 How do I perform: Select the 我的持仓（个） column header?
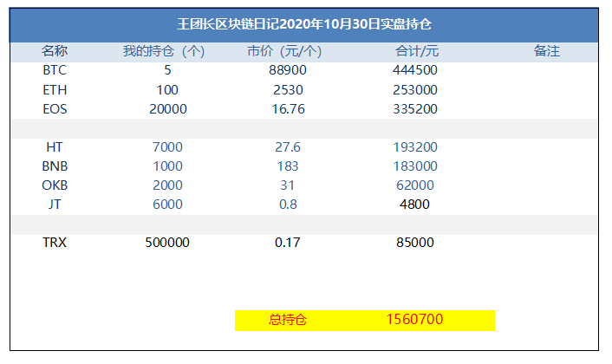[x=164, y=51]
